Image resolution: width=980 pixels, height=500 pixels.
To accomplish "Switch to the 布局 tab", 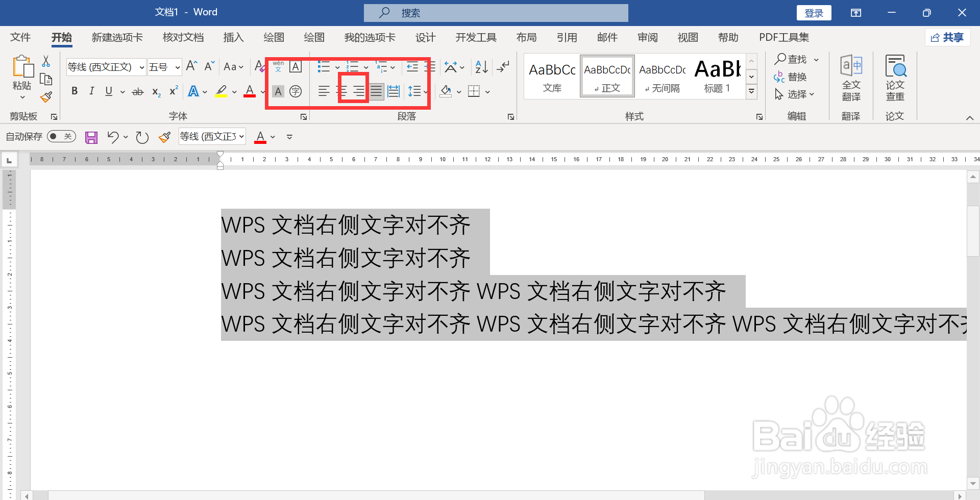I will (x=526, y=37).
